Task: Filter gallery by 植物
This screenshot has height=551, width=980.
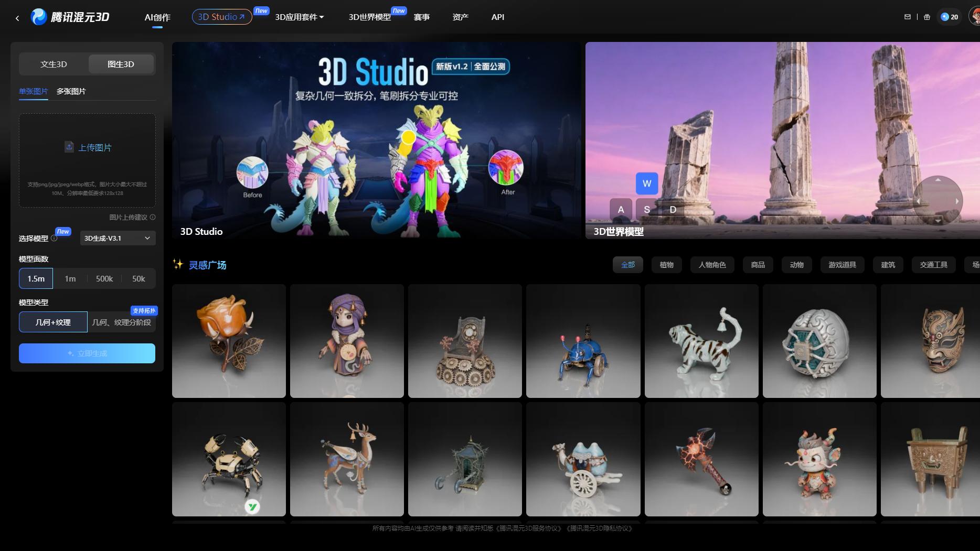Action: [x=667, y=265]
